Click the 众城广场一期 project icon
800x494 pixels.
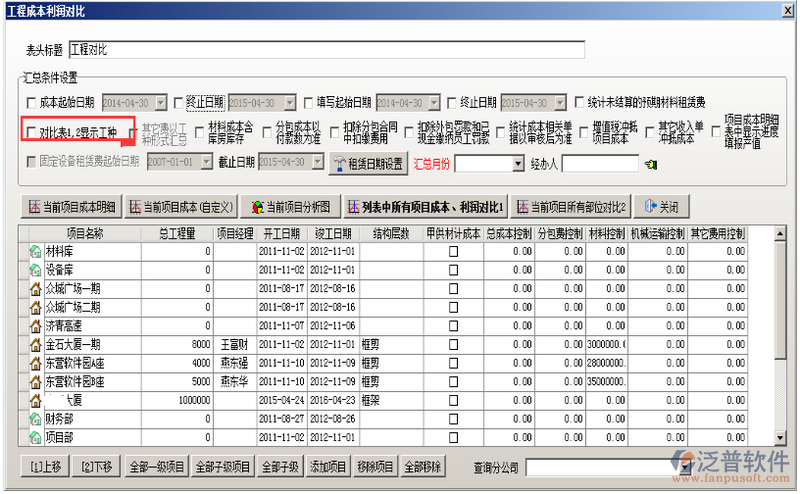click(x=37, y=289)
